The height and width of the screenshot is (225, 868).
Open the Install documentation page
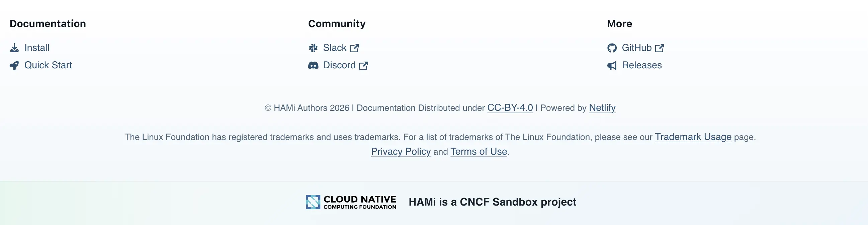pos(37,48)
